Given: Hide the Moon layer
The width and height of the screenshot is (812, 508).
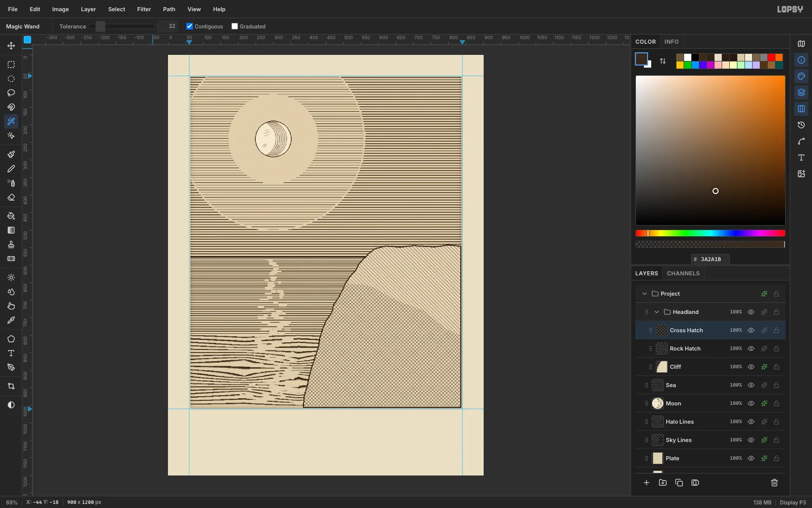Looking at the screenshot, I should pyautogui.click(x=751, y=403).
